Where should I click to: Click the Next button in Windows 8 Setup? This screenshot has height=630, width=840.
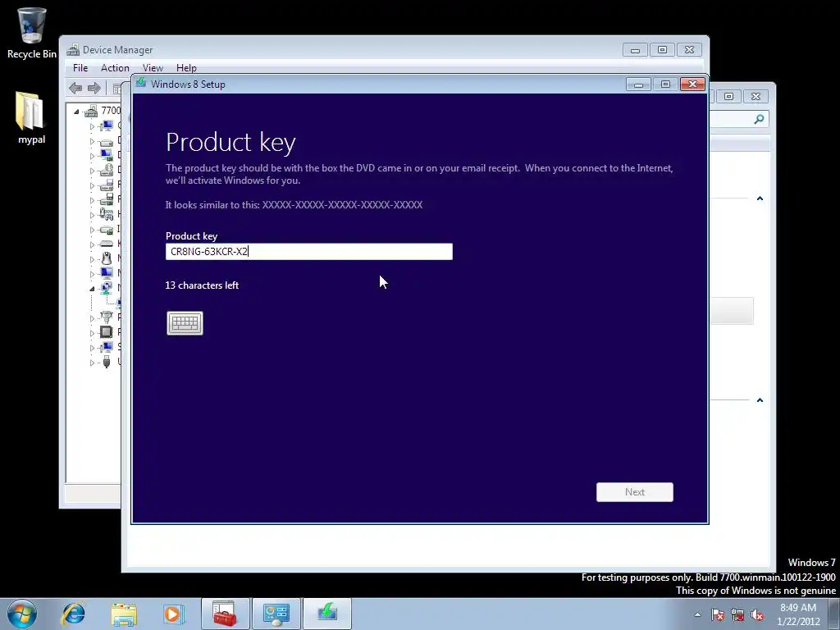coord(635,492)
